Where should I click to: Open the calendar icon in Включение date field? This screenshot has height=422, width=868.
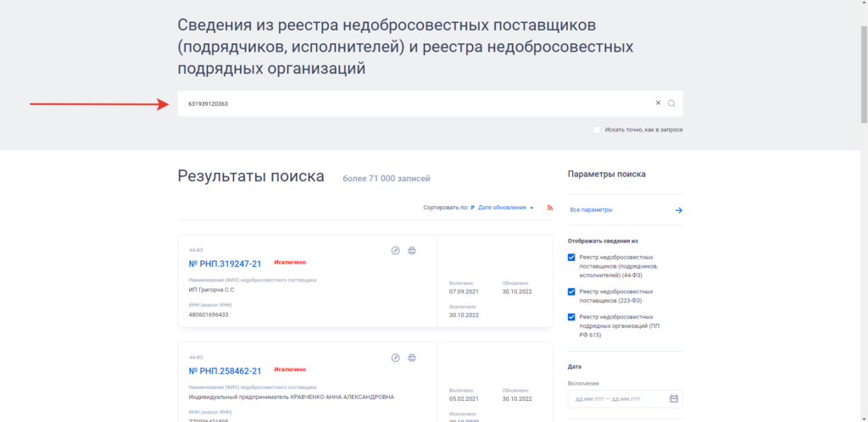[x=674, y=399]
